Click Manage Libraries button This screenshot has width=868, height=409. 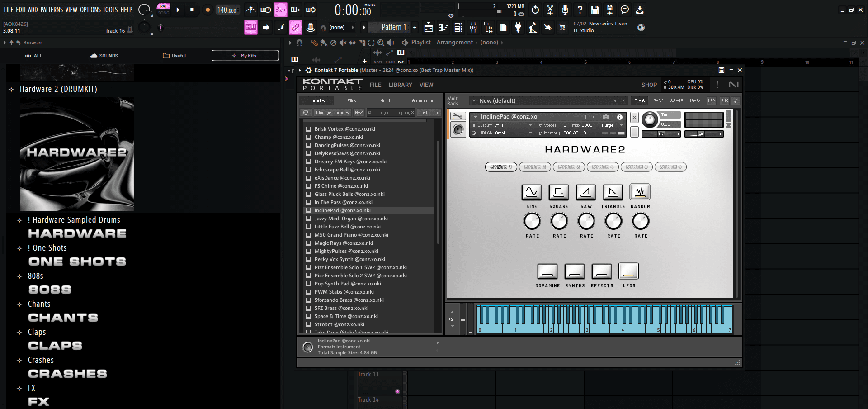(332, 113)
